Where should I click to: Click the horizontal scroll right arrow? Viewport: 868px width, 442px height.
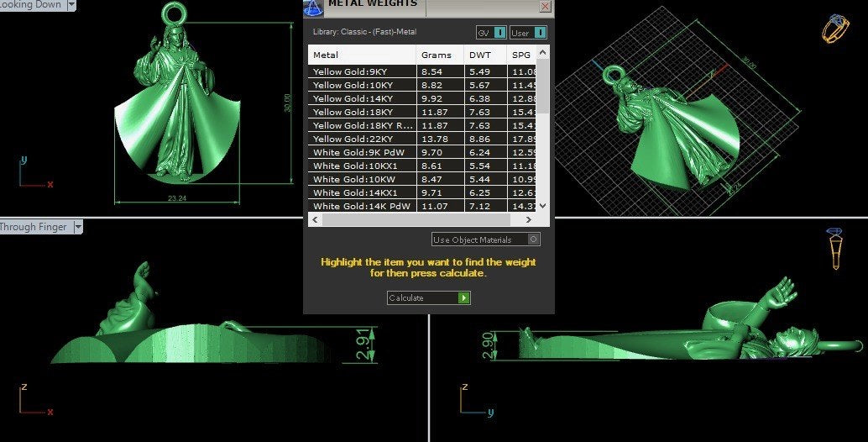pyautogui.click(x=529, y=219)
